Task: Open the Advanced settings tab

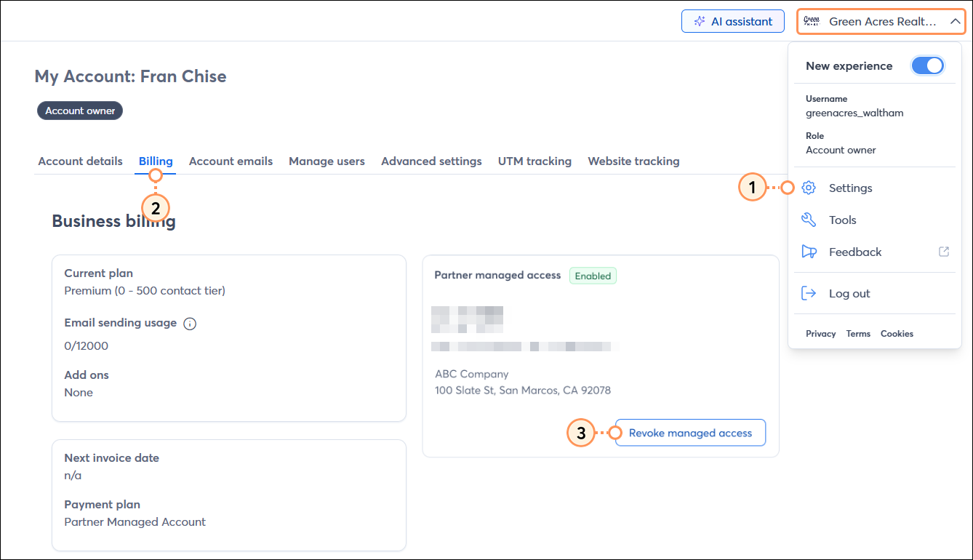Action: (x=431, y=161)
